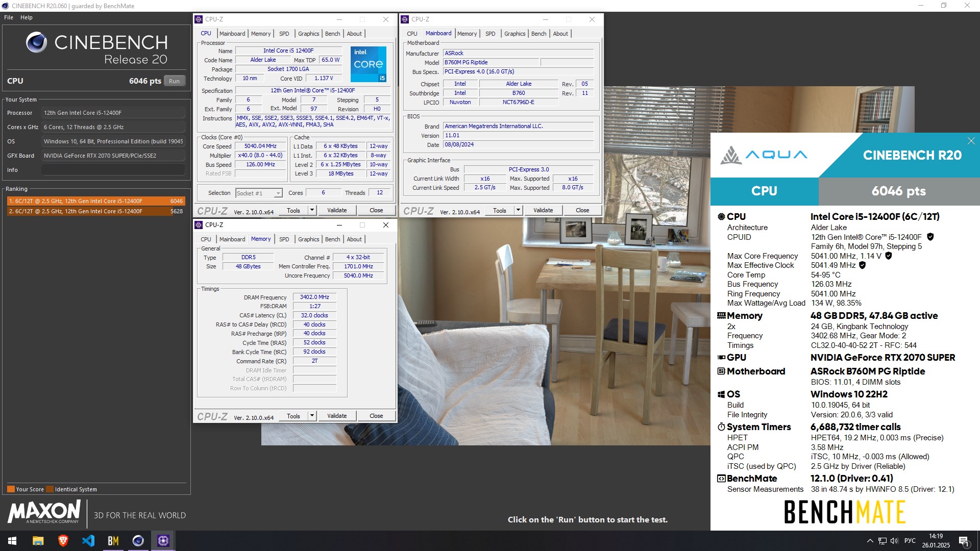The height and width of the screenshot is (551, 980).
Task: Open Bench tab in Mainboard CPU-Z window
Action: pyautogui.click(x=538, y=34)
